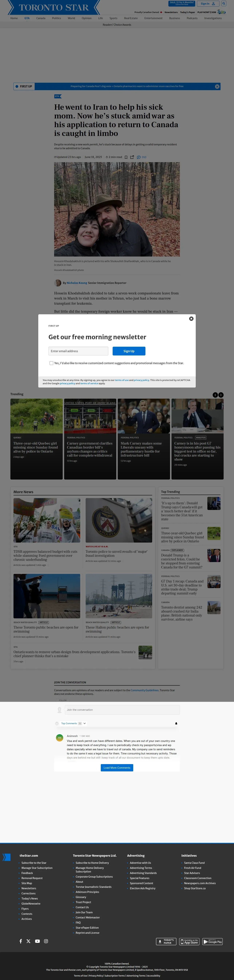Open the couple's main article photo
The image size is (234, 980).
(x=117, y=209)
